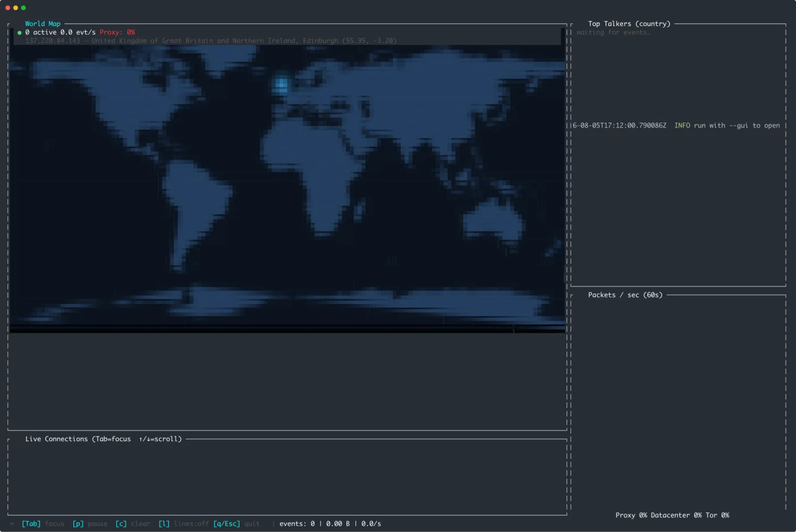Click the red 'Proxy: 0%' indicator
The height and width of the screenshot is (532, 796).
(x=117, y=32)
